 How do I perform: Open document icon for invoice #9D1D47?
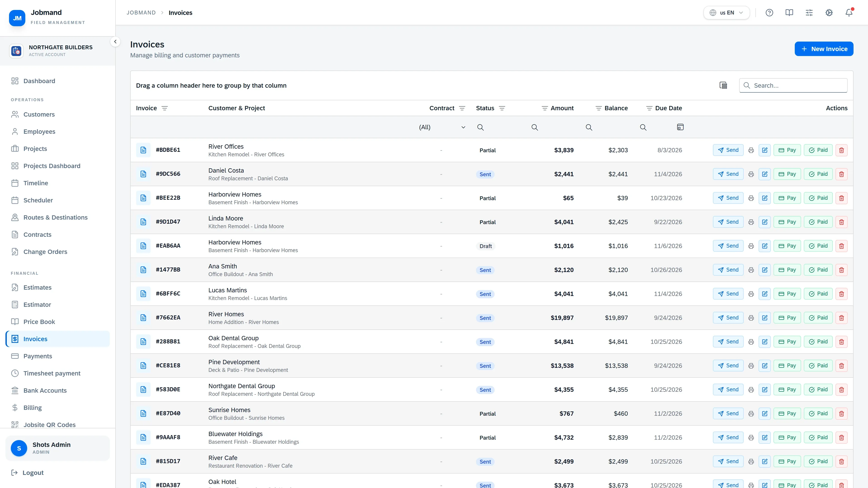coord(143,222)
